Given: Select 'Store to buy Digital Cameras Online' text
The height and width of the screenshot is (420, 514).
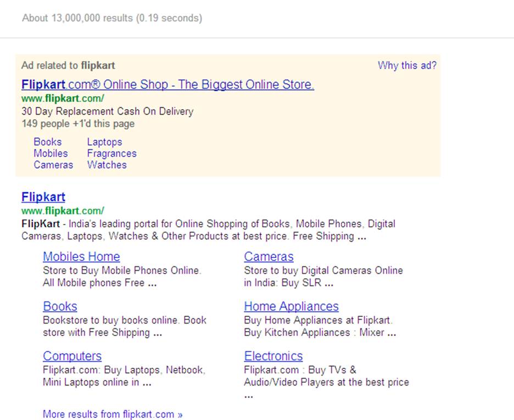Looking at the screenshot, I should tap(323, 270).
